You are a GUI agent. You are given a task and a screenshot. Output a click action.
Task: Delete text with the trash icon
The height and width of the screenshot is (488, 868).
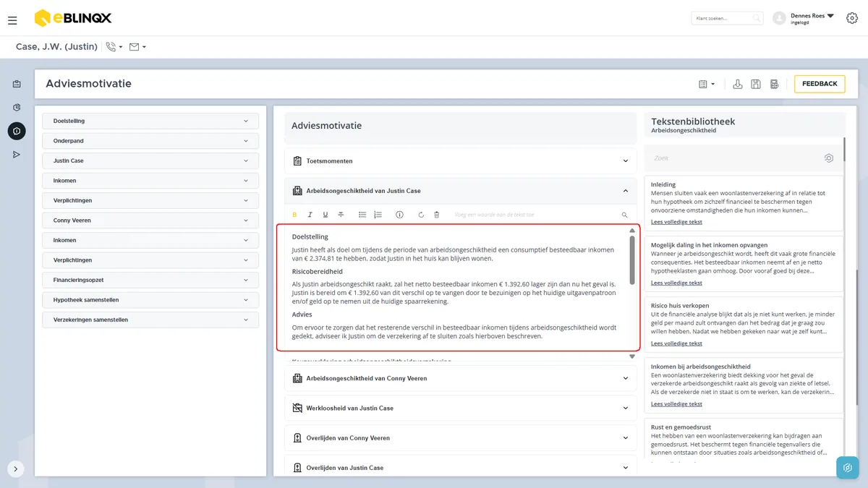point(436,215)
